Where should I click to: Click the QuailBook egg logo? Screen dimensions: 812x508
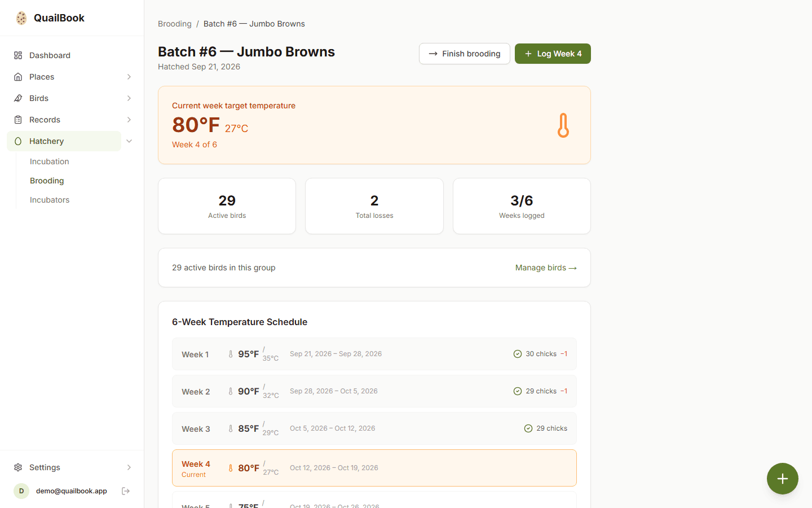pos(21,18)
